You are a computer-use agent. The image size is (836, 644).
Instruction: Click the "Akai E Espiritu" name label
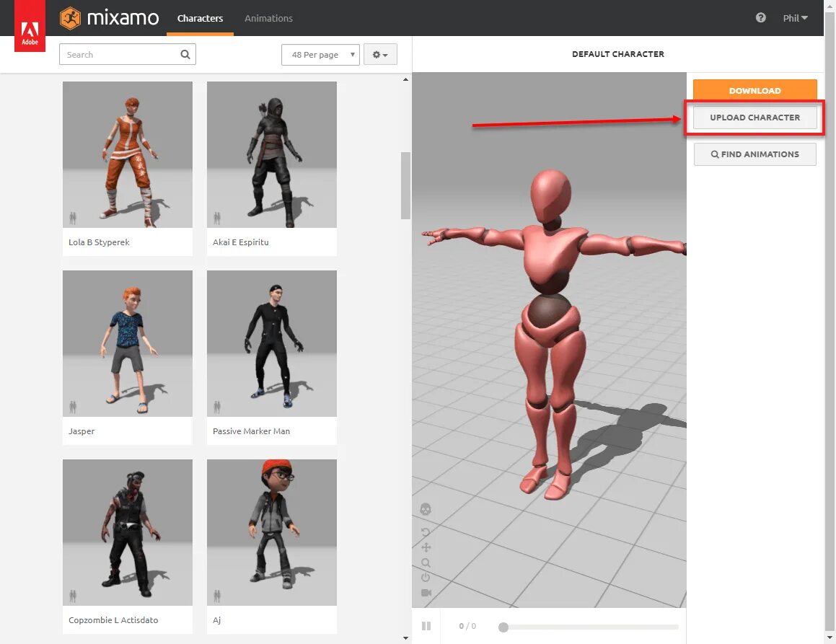coord(240,242)
